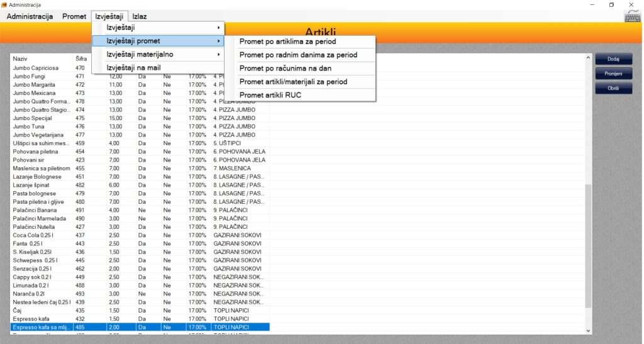Viewport: 644px width, 344px height.
Task: Click the Naziv column header
Action: click(19, 58)
